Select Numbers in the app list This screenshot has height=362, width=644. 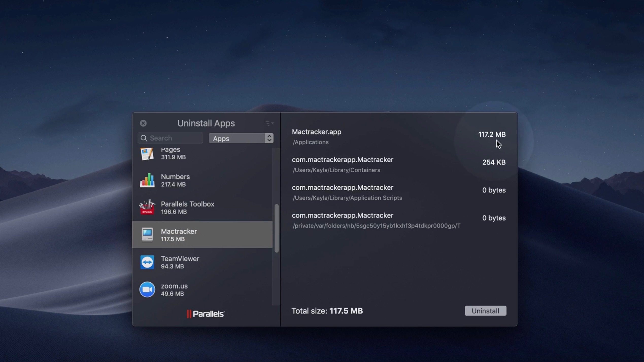click(x=202, y=180)
